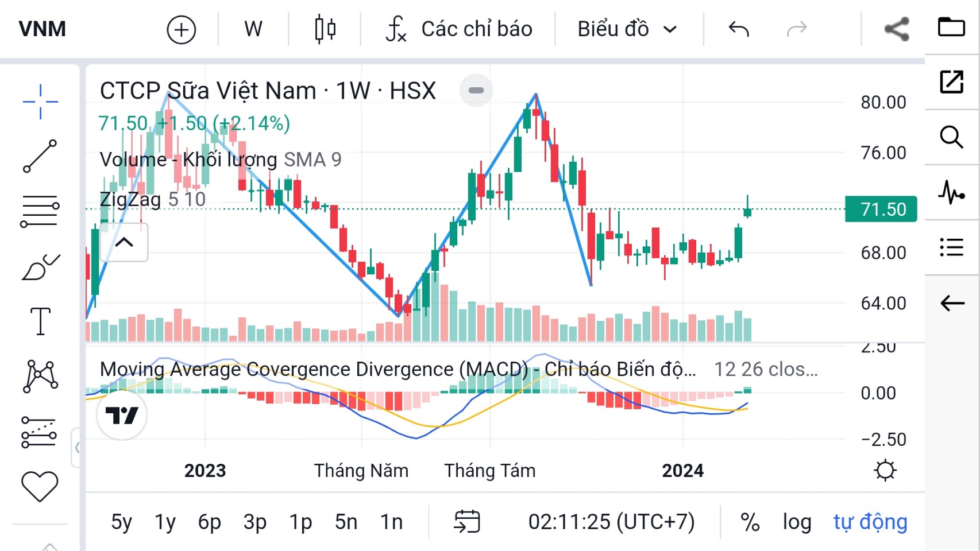Search with the magnifier icon
Viewport: 980px width, 551px height.
click(951, 137)
